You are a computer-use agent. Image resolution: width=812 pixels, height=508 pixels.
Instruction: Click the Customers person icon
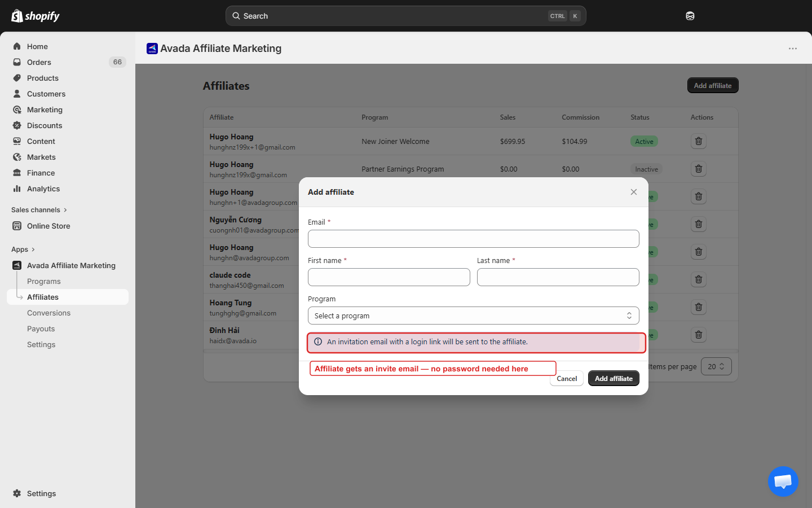tap(17, 94)
